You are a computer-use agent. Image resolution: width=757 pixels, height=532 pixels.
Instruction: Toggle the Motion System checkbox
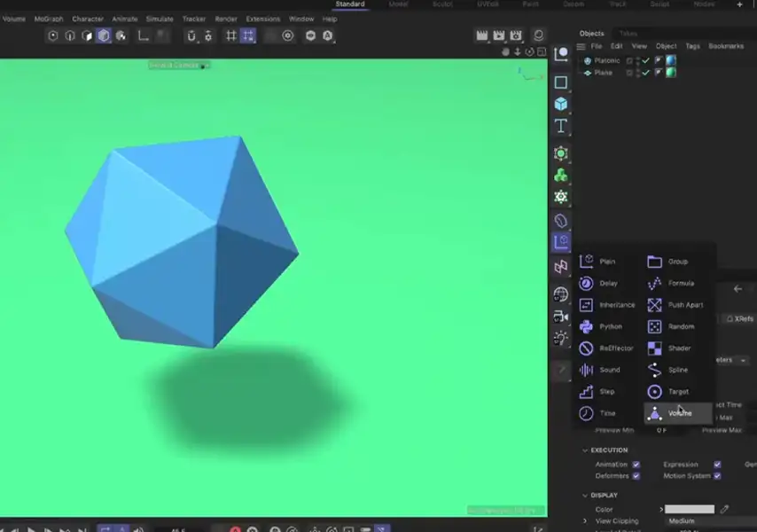pos(716,475)
